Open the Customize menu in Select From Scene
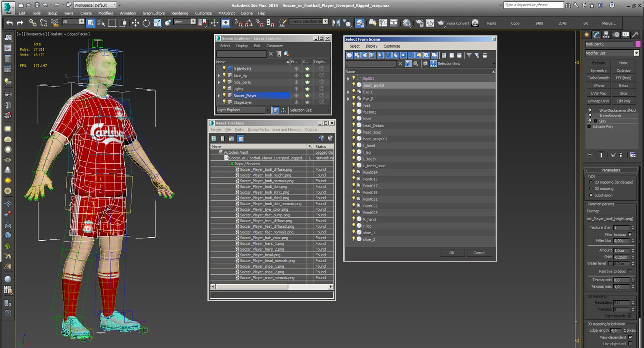The width and height of the screenshot is (644, 348). [x=392, y=46]
